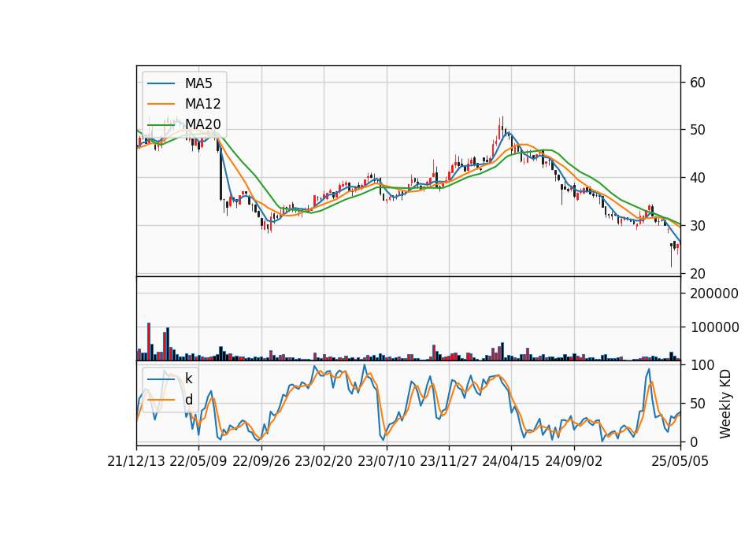Click the Weekly KD axis label
756x543 pixels.
[x=725, y=404]
